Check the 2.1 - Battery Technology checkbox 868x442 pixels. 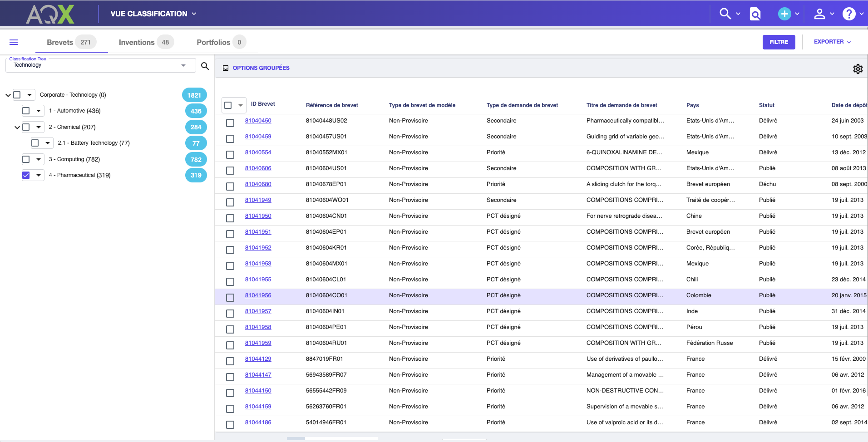point(35,143)
